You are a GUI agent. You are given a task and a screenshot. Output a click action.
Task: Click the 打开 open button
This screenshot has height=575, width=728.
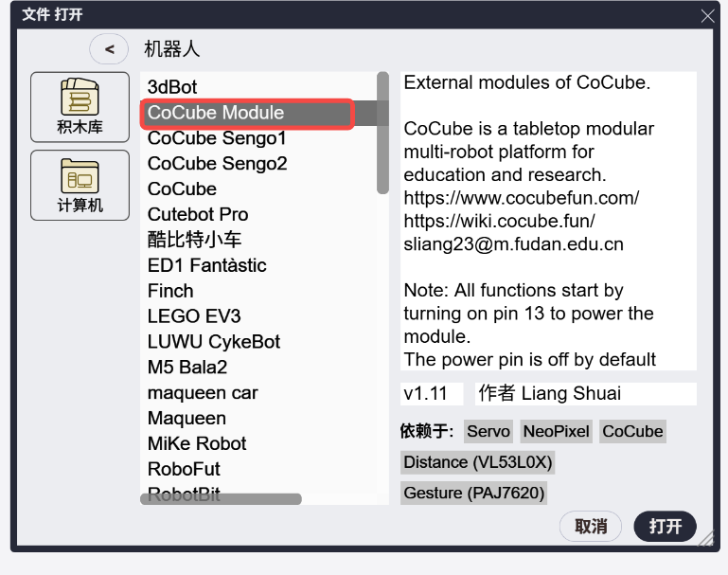coord(665,526)
